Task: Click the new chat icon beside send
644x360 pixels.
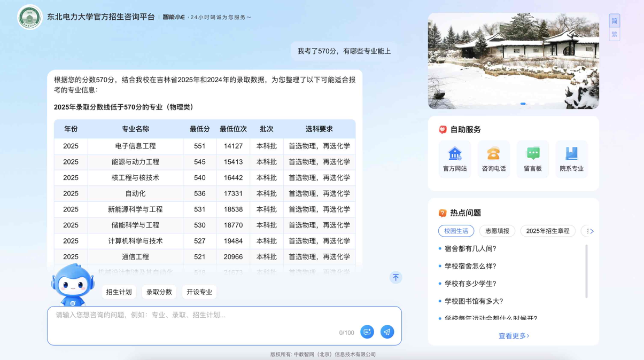Action: (367, 332)
